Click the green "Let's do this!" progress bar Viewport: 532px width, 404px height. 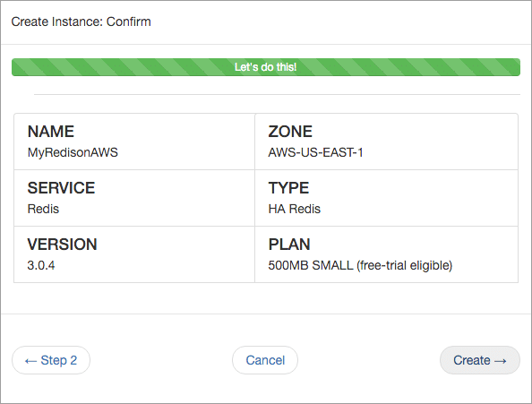tap(266, 67)
